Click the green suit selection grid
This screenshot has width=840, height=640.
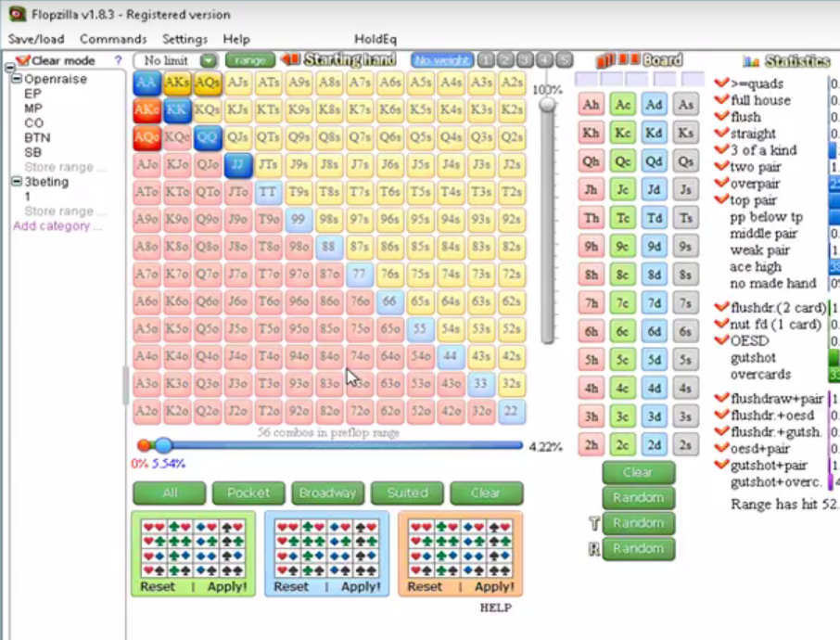coord(193,548)
